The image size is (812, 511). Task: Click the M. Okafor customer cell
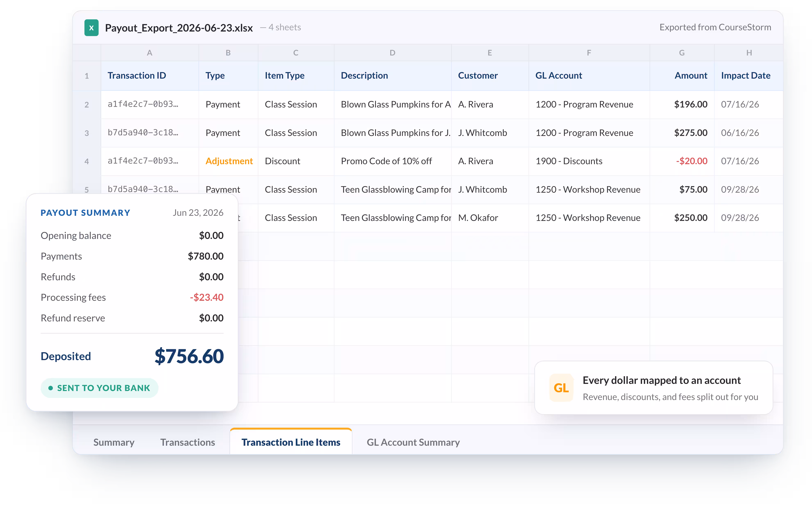490,218
